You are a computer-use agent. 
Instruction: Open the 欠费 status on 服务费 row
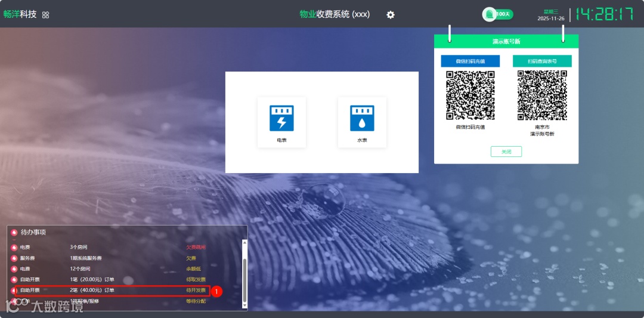pos(191,258)
